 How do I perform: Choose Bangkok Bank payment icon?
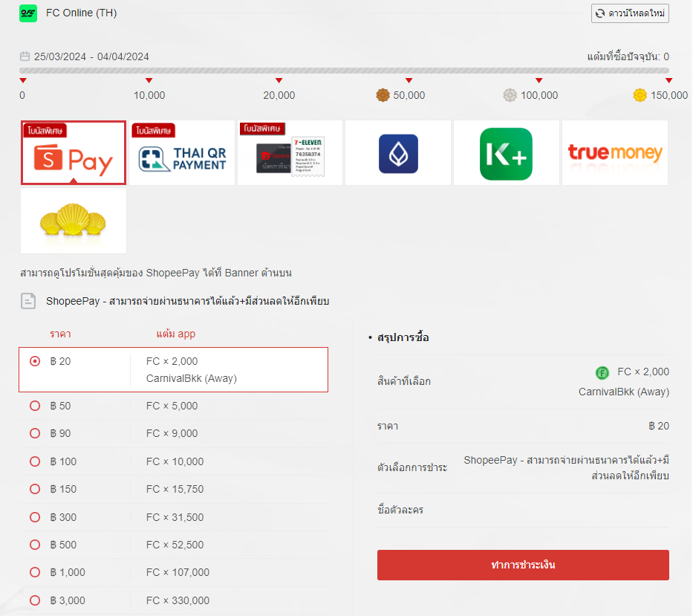point(398,152)
